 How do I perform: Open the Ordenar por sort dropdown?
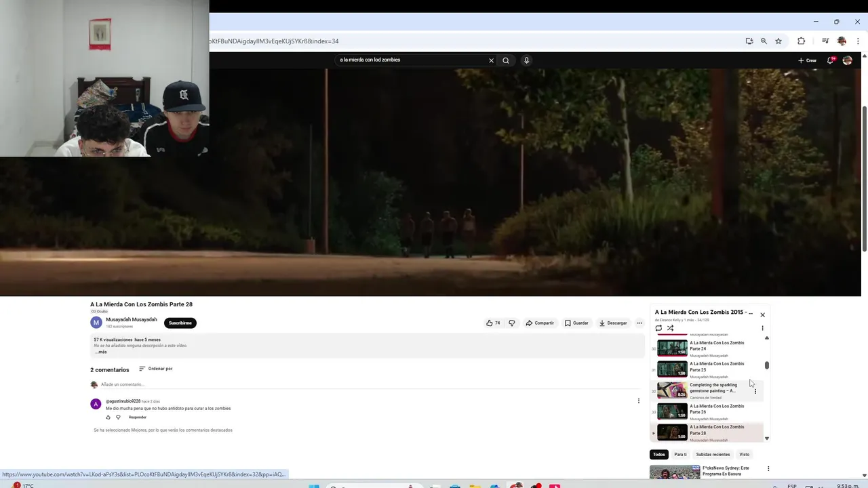(156, 369)
